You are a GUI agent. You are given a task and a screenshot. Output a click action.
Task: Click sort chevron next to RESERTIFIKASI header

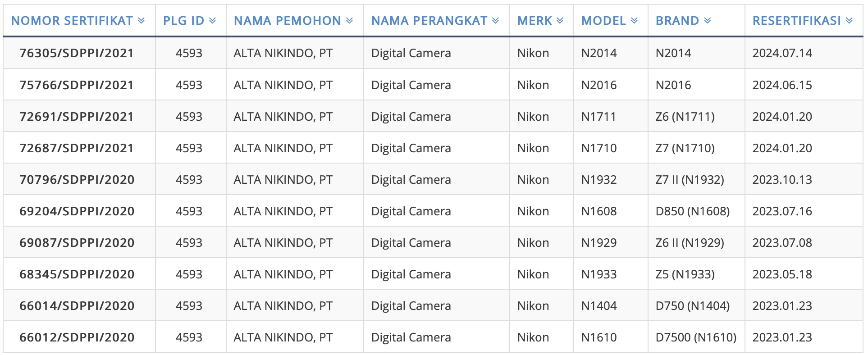(x=849, y=21)
